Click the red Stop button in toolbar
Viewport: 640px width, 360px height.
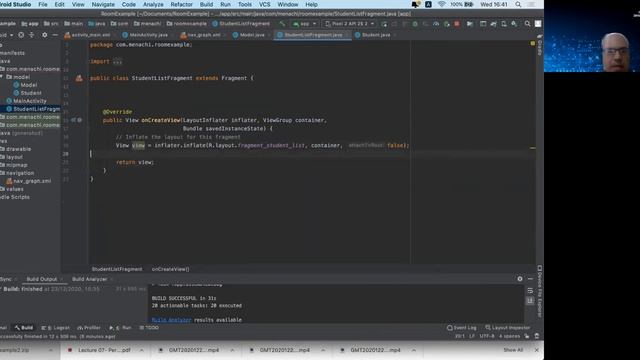[x=457, y=24]
